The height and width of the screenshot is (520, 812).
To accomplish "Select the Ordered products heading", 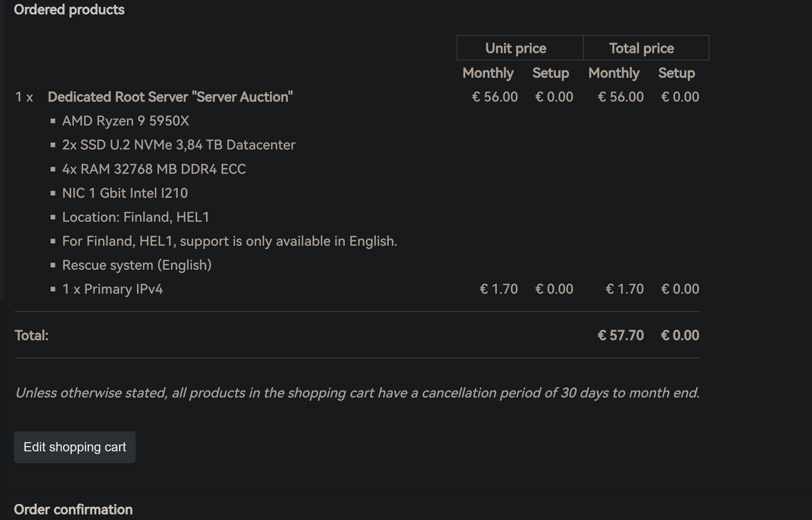I will click(x=69, y=10).
